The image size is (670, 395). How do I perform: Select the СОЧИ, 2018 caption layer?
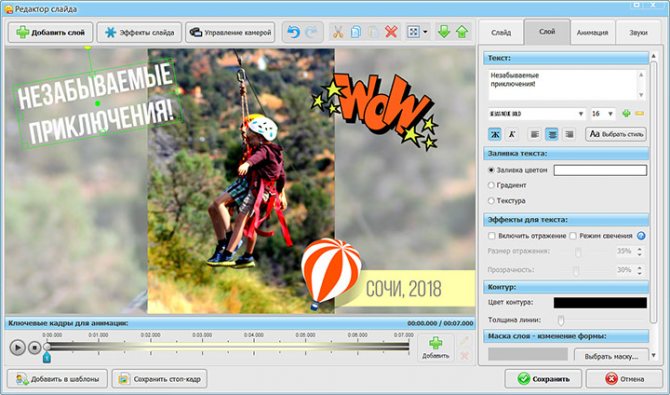(x=404, y=289)
